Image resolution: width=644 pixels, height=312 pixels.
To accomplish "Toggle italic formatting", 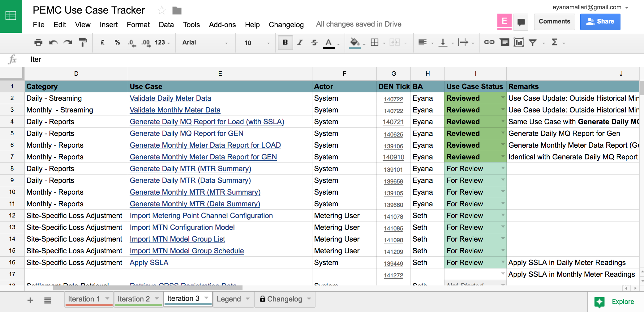I will [x=300, y=42].
